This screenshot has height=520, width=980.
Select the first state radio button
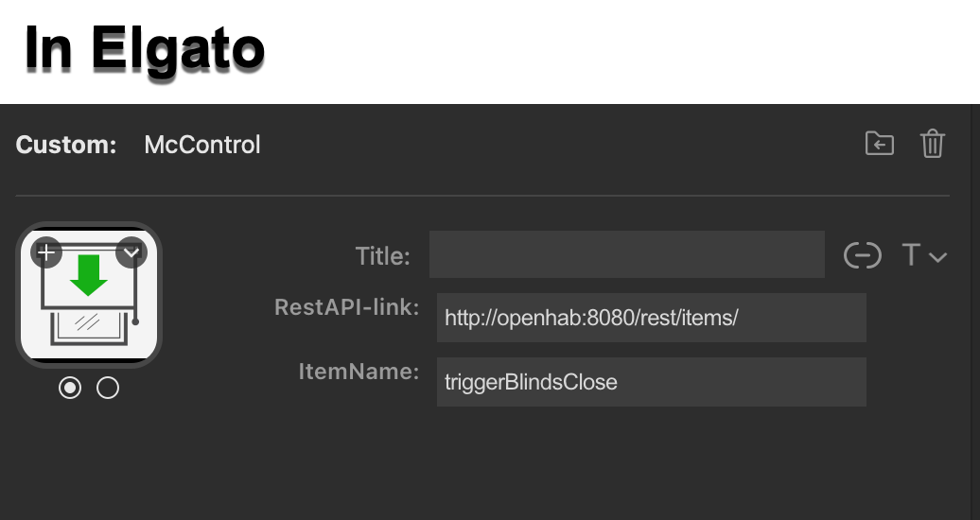click(x=70, y=388)
